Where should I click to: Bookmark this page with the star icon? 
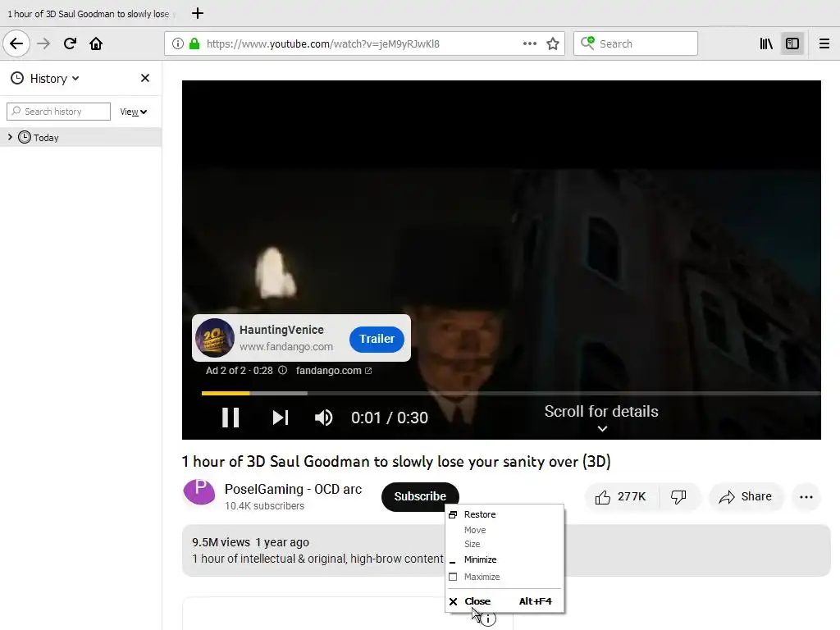point(553,43)
